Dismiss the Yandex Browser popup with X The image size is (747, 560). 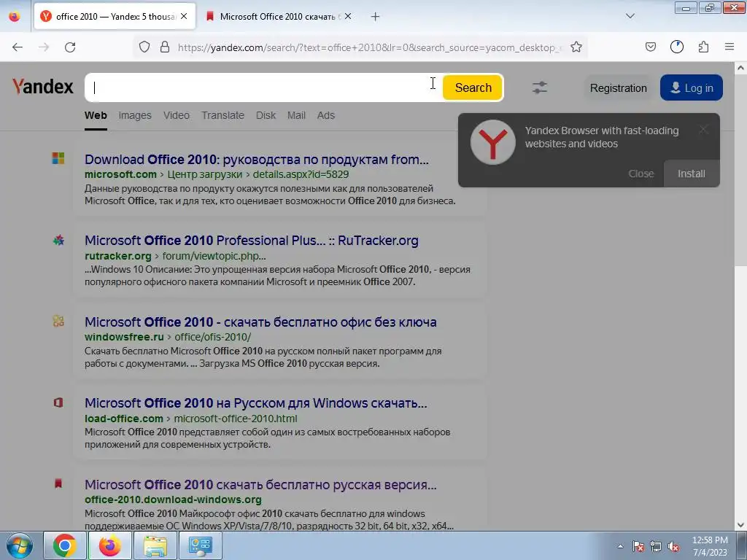704,130
